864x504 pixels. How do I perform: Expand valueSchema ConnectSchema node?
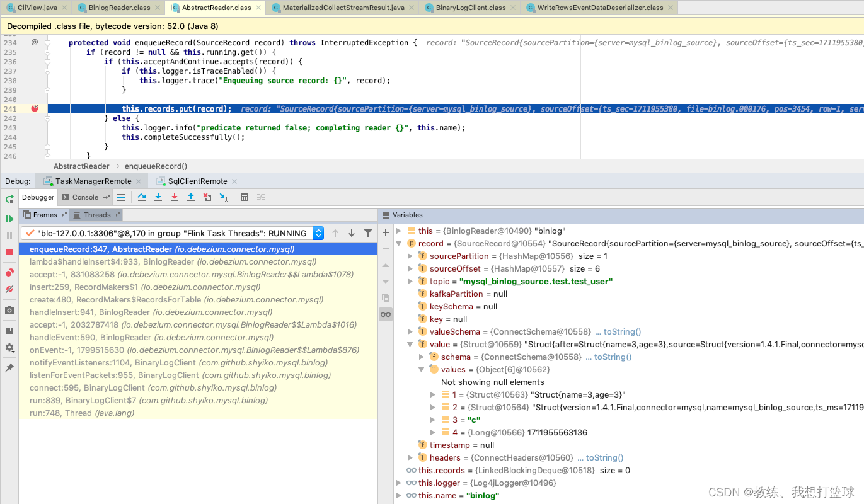click(410, 331)
